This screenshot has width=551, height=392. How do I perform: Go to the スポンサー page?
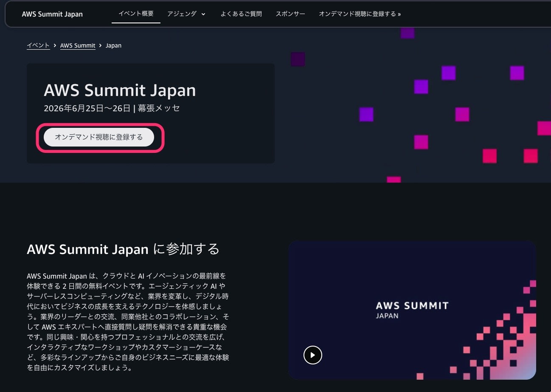pos(290,14)
